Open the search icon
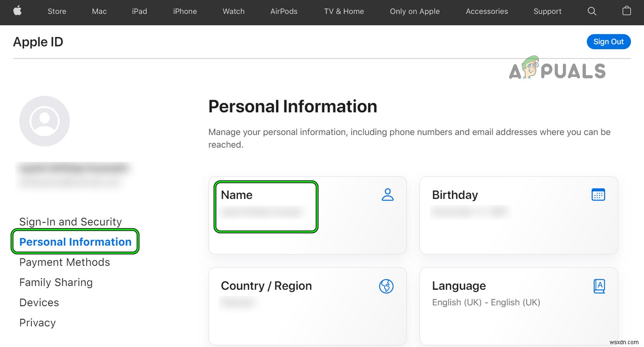 coord(592,11)
